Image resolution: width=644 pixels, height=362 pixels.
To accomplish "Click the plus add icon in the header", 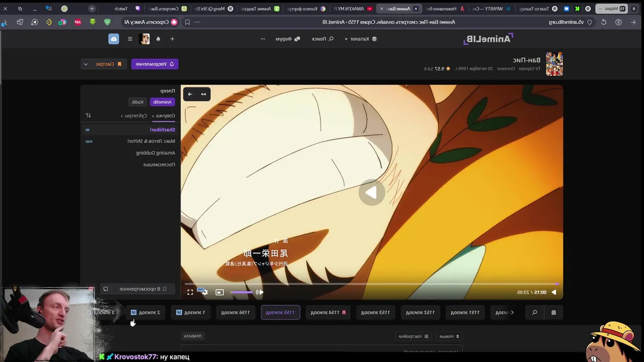I will click(x=172, y=39).
